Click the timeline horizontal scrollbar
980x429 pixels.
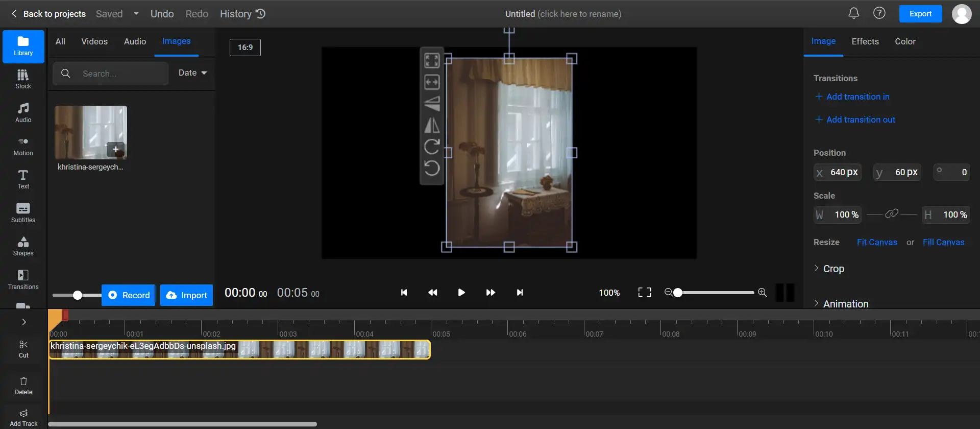182,424
